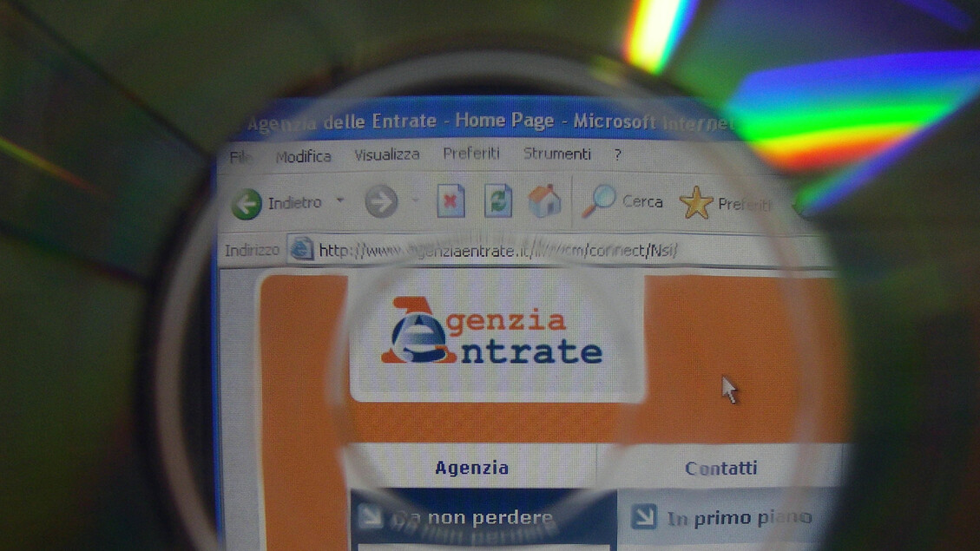Go to the Home page icon
Image resolution: width=980 pixels, height=551 pixels.
click(x=544, y=201)
